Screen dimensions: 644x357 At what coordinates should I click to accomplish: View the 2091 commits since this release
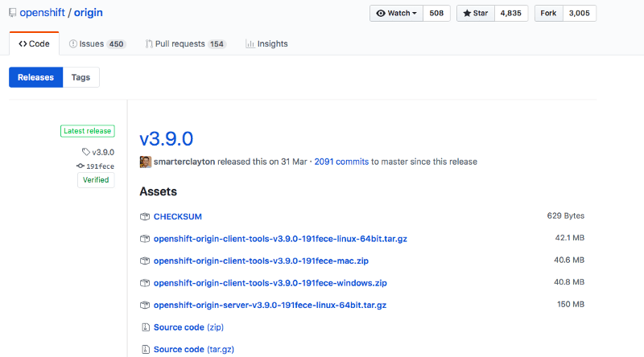pos(341,162)
